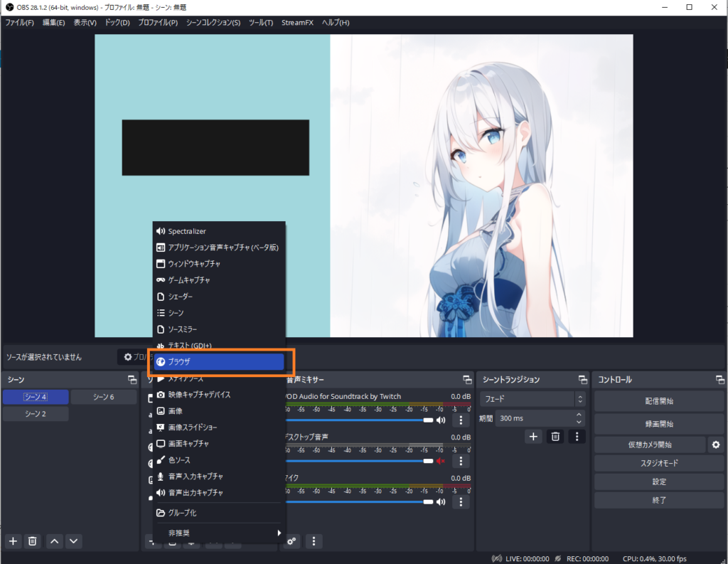Choose ブラウザ source from the add menu

(219, 362)
